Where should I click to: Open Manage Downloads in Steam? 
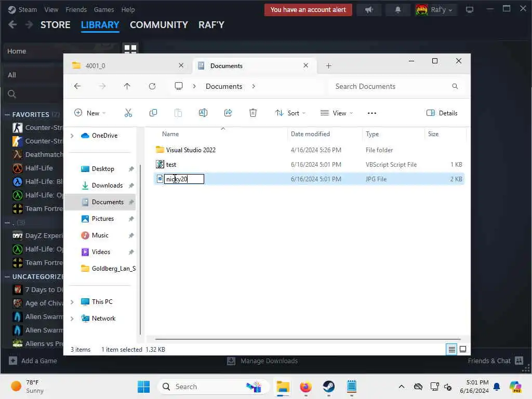click(x=262, y=361)
